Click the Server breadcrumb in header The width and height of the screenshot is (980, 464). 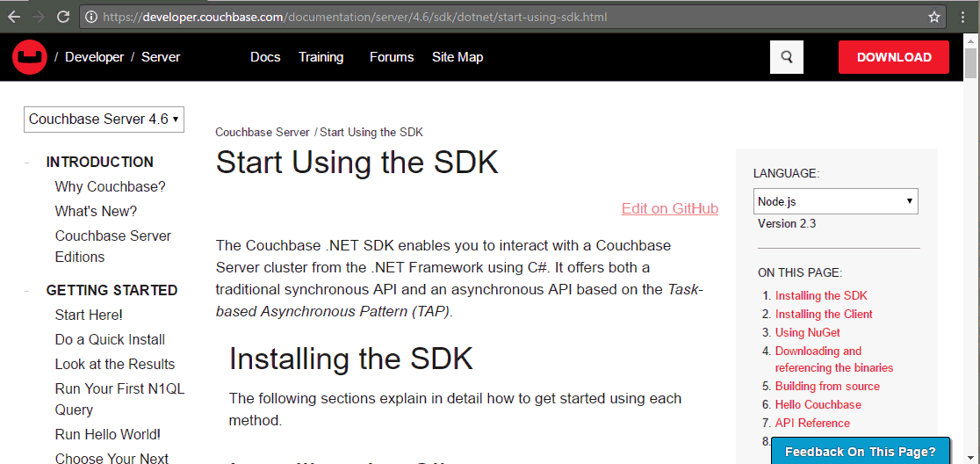click(161, 57)
